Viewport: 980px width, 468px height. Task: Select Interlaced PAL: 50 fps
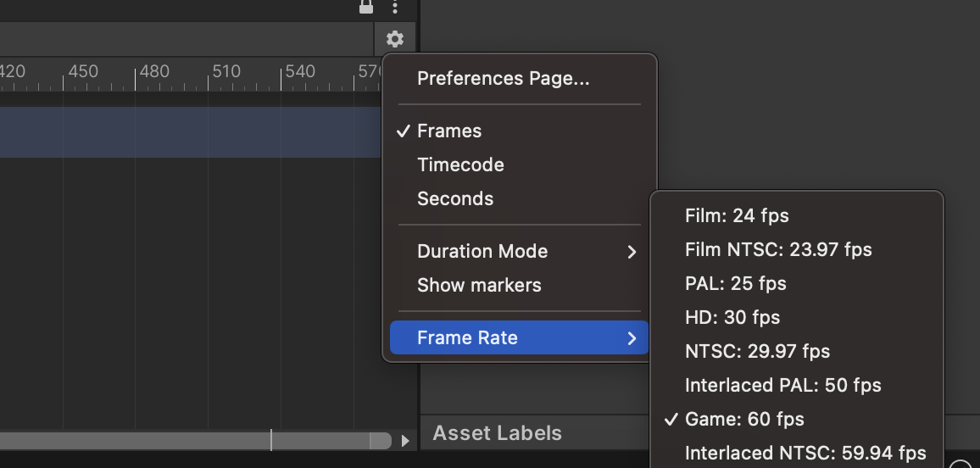783,386
